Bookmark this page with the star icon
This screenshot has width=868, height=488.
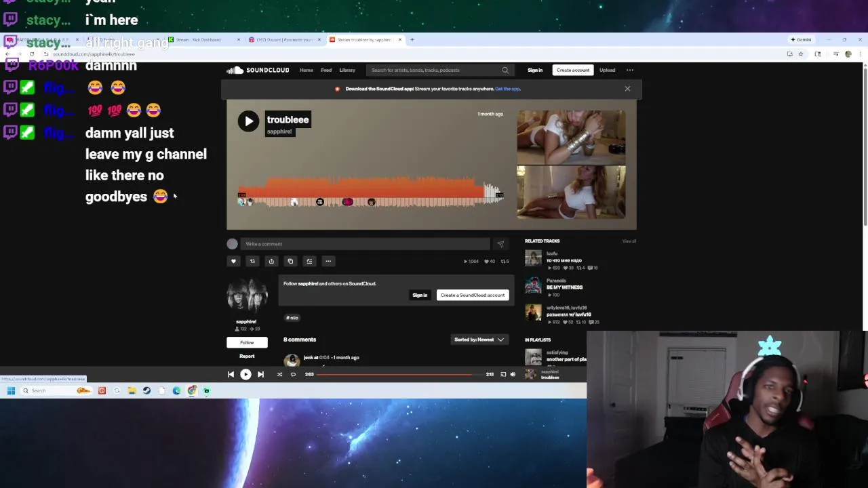800,54
